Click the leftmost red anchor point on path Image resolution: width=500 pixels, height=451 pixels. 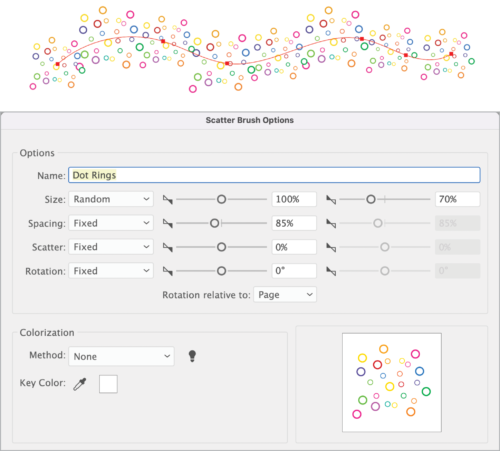(57, 64)
